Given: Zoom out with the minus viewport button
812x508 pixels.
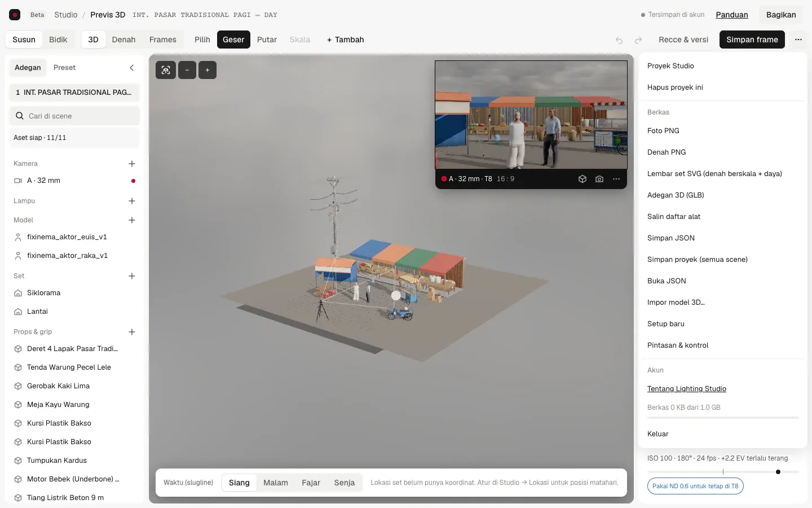Looking at the screenshot, I should coord(187,70).
